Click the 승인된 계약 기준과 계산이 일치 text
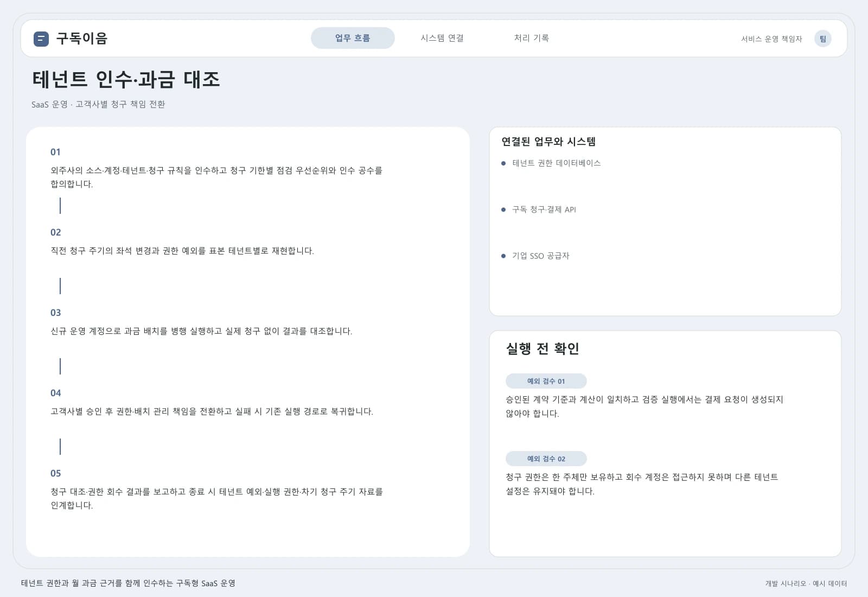The image size is (868, 597). click(x=644, y=407)
